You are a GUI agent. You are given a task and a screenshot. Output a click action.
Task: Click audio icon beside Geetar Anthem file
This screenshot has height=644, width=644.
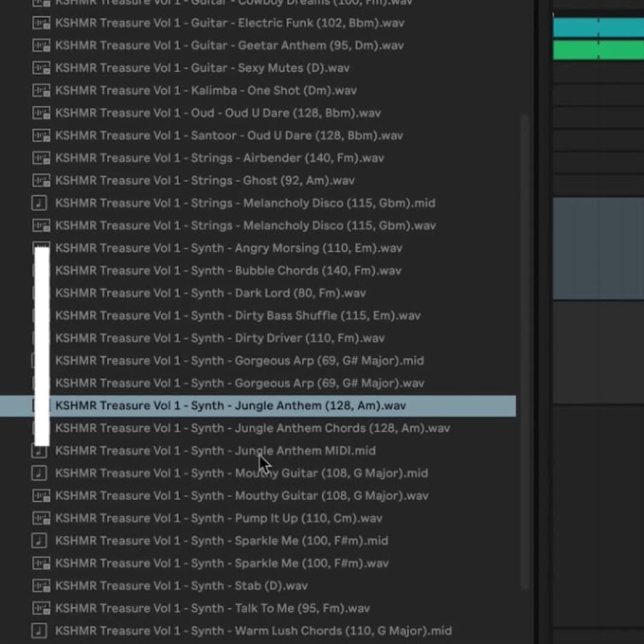click(x=41, y=45)
